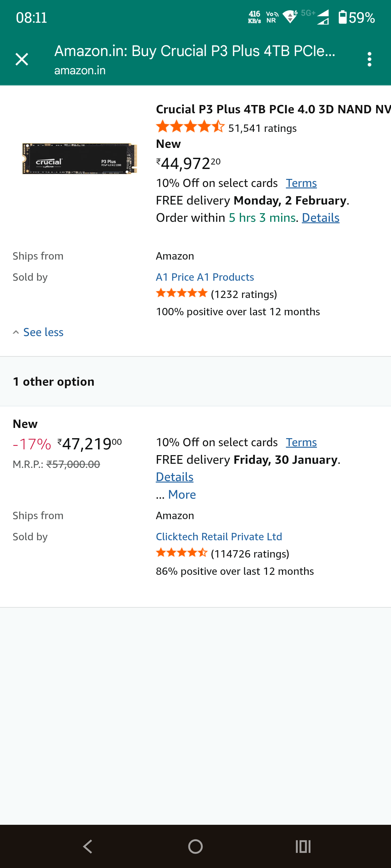View delivery Details for Monday, 2 February
The height and width of the screenshot is (868, 391).
[320, 218]
